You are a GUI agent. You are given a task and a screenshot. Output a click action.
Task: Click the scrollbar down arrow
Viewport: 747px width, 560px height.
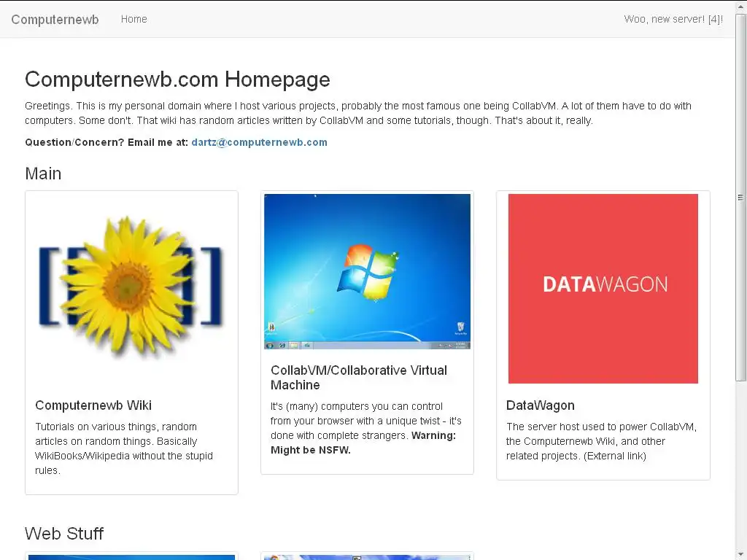point(740,555)
